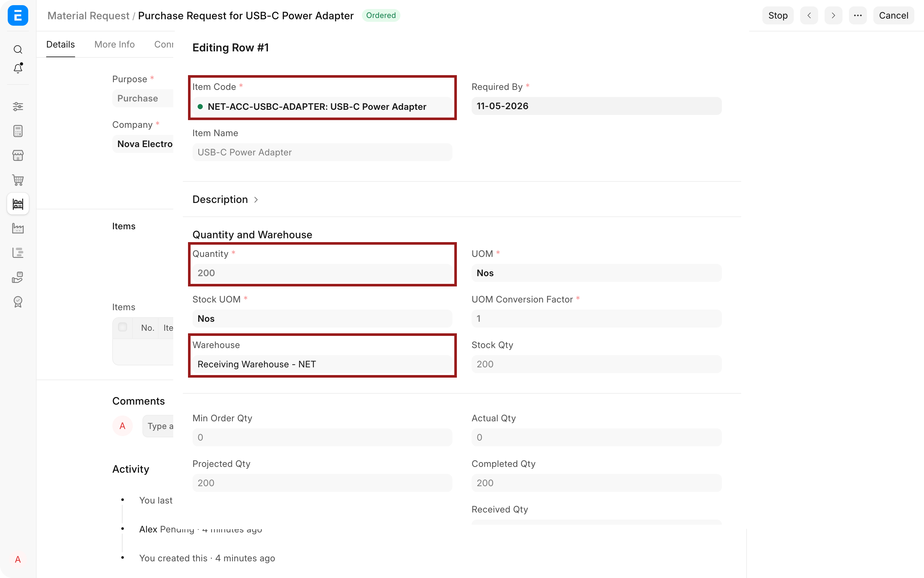Open the accounting calculator sidebar icon
Screen dimensions: 924x578
tap(18, 131)
